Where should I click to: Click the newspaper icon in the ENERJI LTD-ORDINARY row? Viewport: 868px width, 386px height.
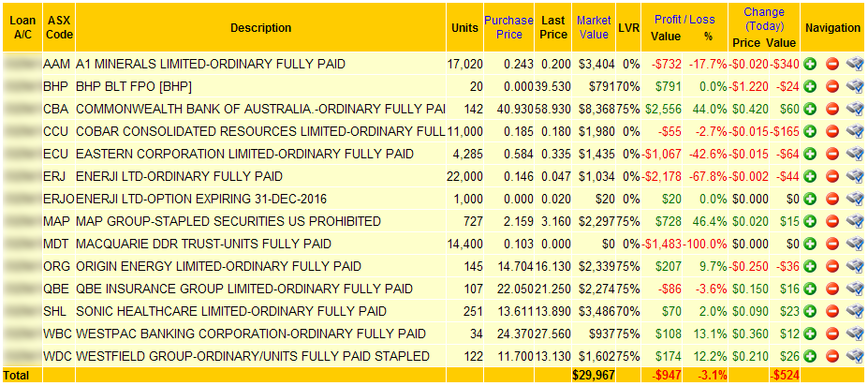[x=855, y=176]
